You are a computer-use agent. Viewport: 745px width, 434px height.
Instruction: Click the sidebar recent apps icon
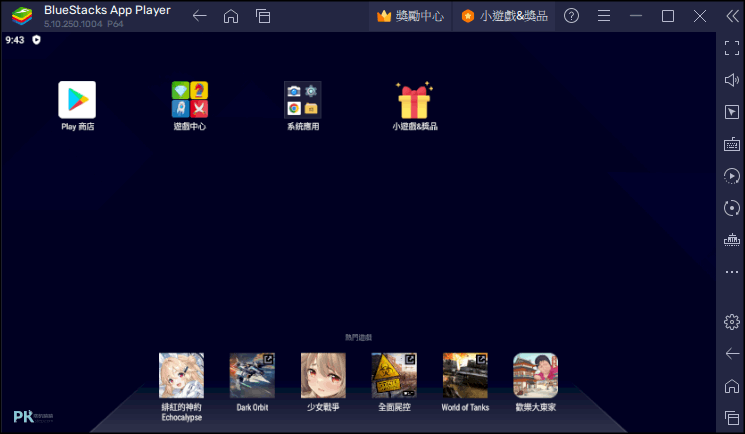[x=732, y=418]
